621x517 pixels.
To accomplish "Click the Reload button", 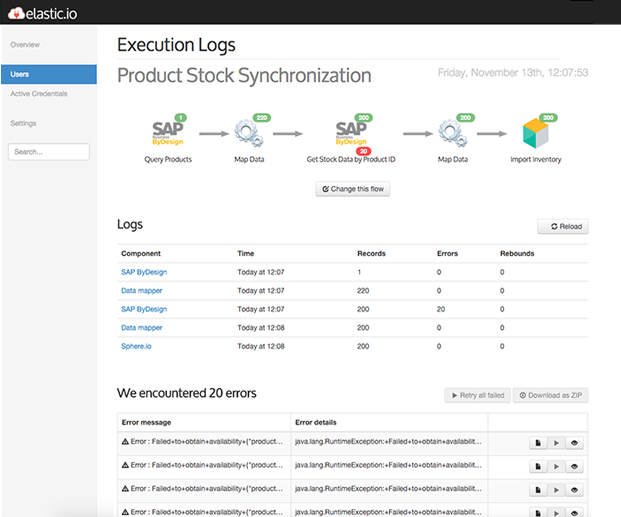I will tap(563, 227).
